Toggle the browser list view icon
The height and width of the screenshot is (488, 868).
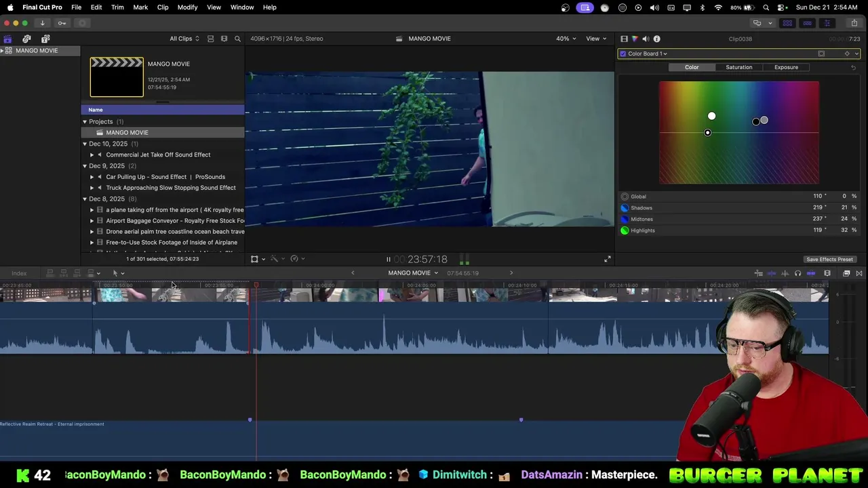point(210,39)
